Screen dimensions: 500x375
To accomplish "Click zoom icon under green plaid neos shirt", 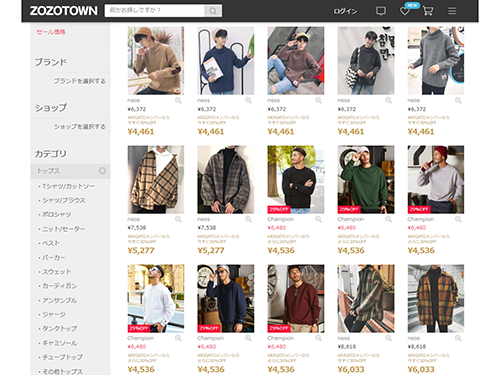I will click(388, 338).
